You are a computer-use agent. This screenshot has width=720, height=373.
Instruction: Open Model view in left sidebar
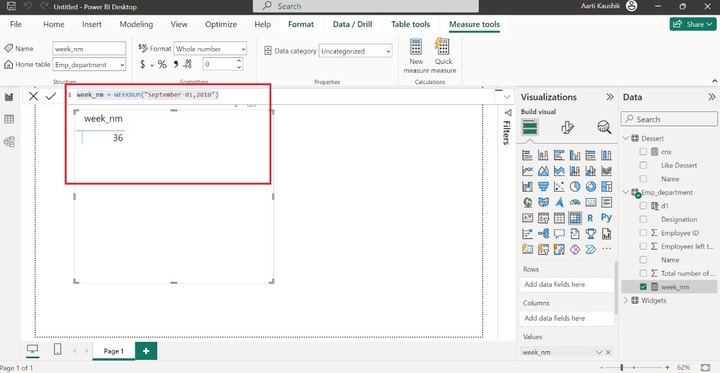9,142
